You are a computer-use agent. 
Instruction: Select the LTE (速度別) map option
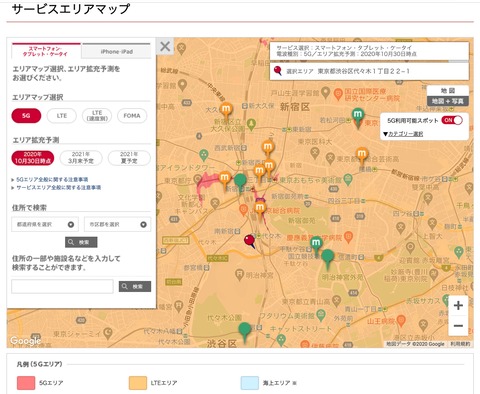pos(97,116)
